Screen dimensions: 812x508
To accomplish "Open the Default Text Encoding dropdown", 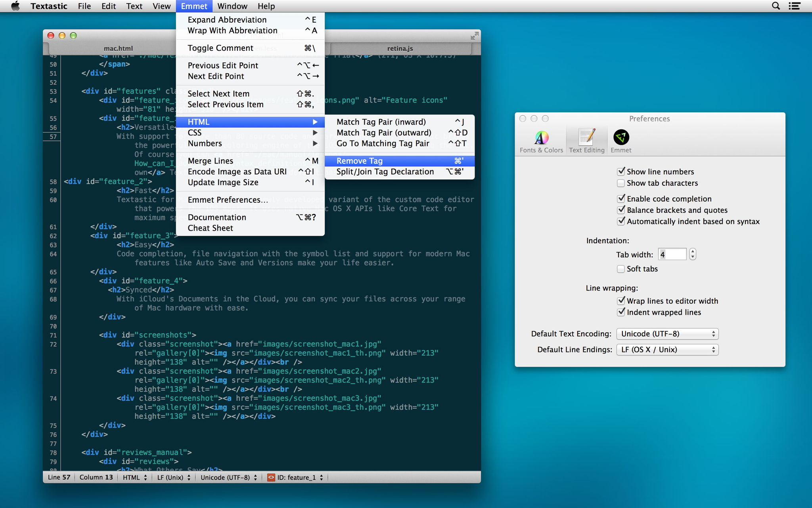I will point(667,334).
